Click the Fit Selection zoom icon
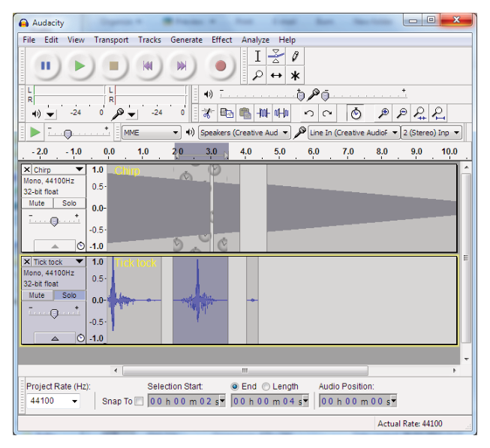 point(420,113)
